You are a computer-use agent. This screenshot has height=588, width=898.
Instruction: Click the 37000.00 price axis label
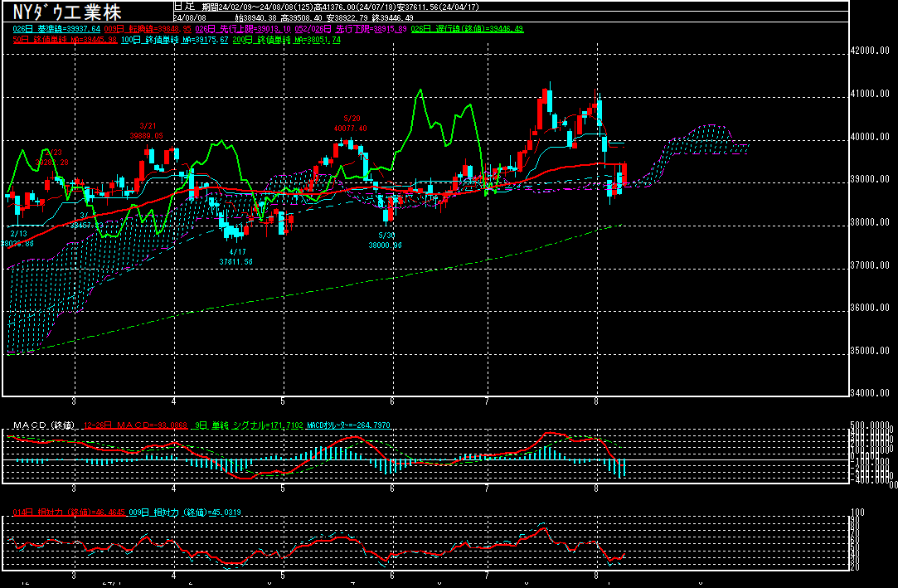coord(870,265)
